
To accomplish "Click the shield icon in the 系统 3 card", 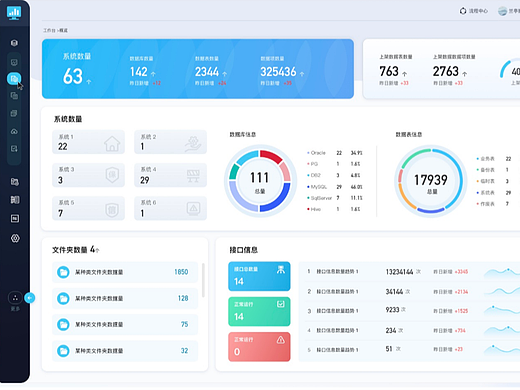I will [112, 175].
